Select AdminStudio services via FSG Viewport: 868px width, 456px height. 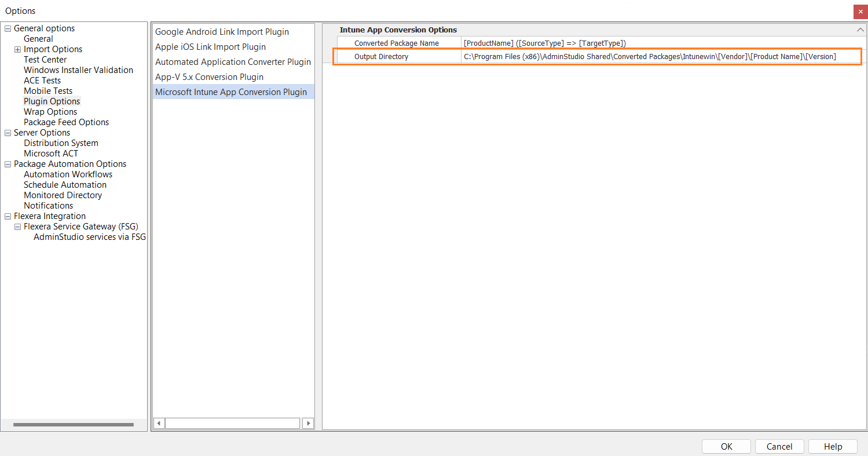(x=90, y=237)
